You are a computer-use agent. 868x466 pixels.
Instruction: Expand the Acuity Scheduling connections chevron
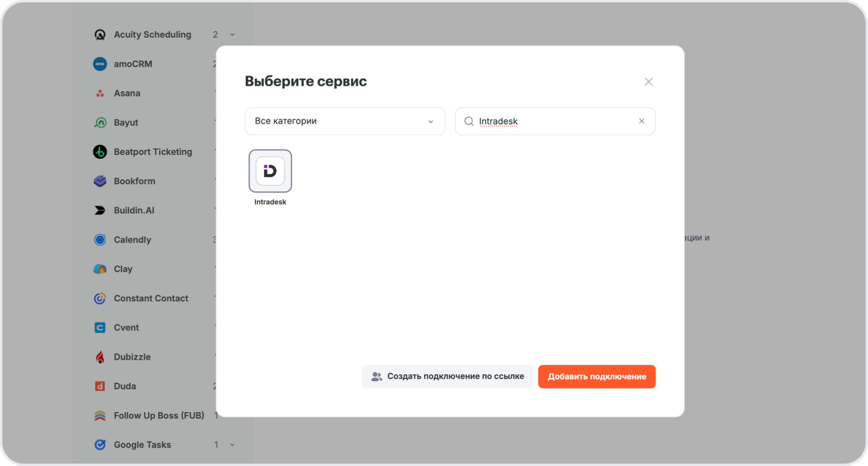pyautogui.click(x=232, y=35)
